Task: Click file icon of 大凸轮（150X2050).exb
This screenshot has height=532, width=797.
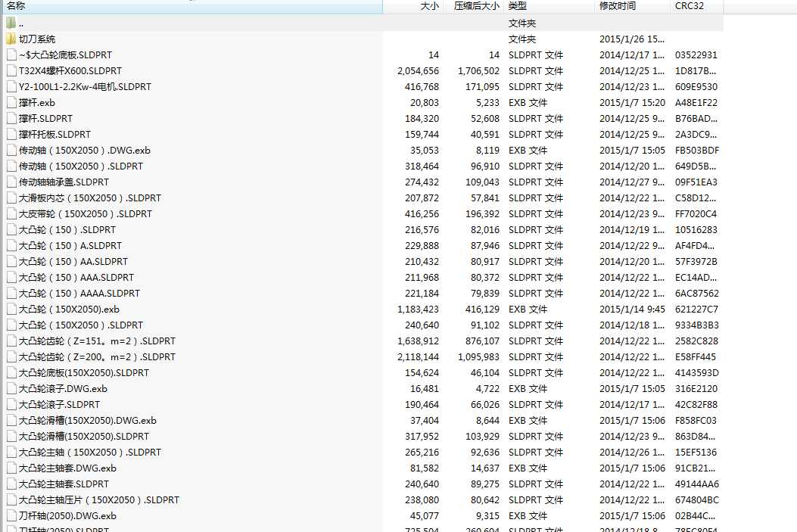Action: pyautogui.click(x=11, y=310)
